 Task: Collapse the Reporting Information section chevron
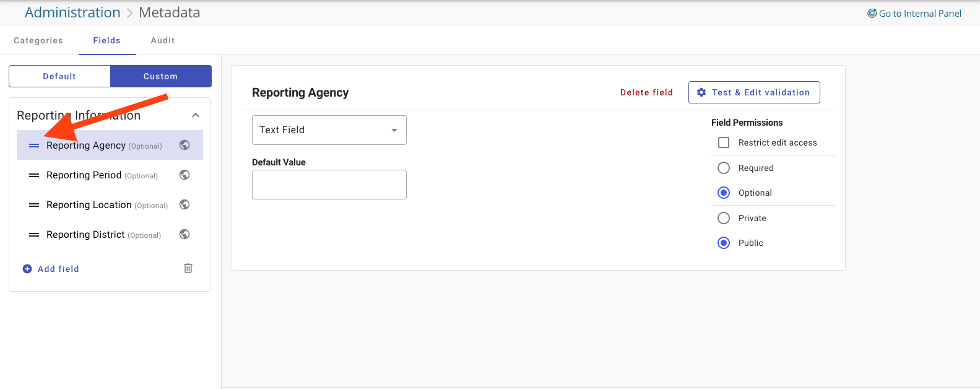point(196,115)
